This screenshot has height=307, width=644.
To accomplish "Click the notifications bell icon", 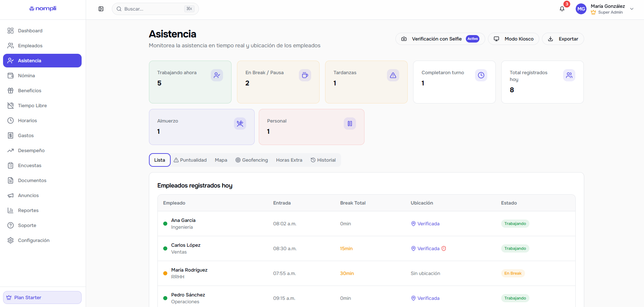I will pyautogui.click(x=562, y=9).
